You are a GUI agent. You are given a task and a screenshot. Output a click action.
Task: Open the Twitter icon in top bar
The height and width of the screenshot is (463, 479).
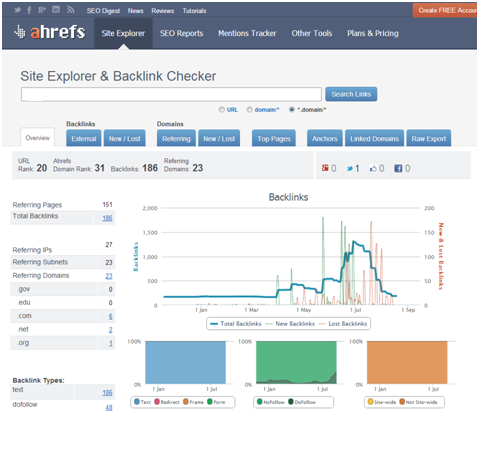pyautogui.click(x=17, y=10)
